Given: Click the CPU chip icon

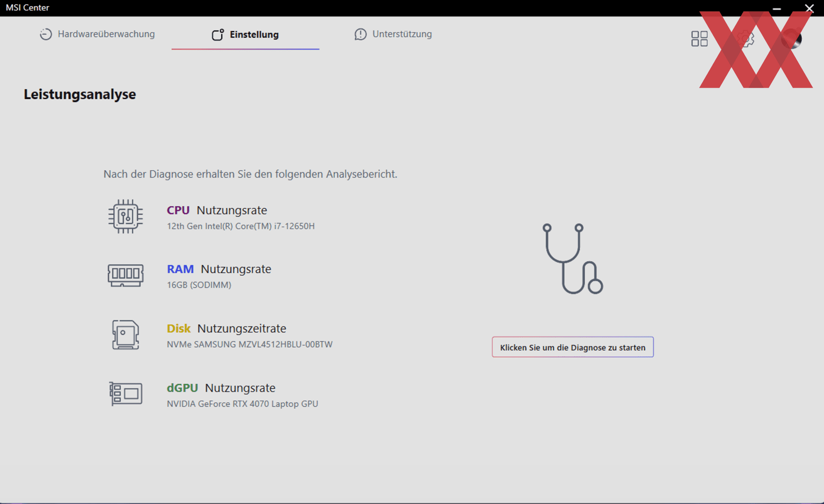Looking at the screenshot, I should coord(125,217).
